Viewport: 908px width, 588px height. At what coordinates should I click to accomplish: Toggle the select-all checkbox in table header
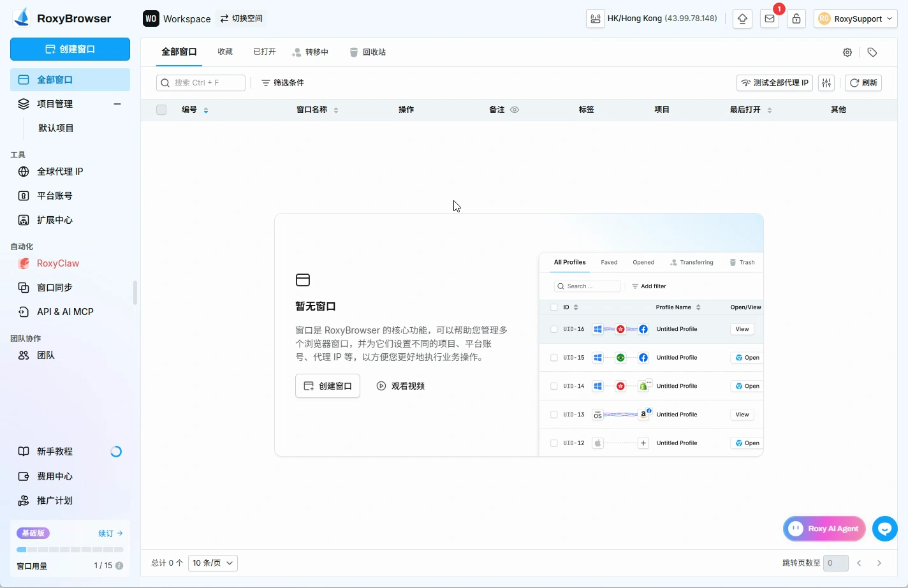(161, 110)
